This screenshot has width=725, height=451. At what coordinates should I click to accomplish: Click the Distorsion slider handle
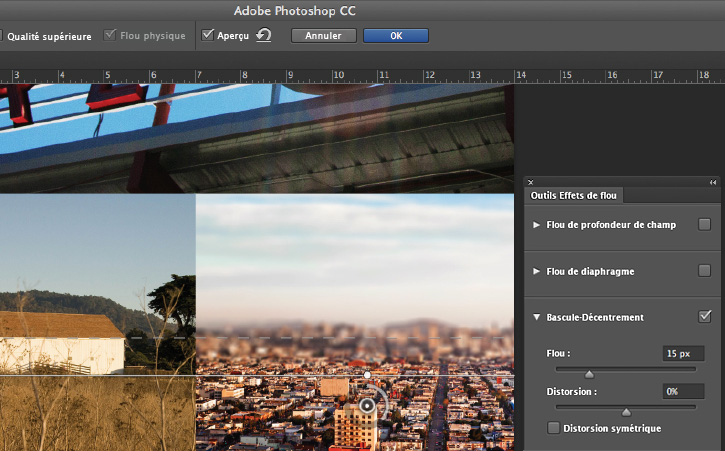point(627,411)
